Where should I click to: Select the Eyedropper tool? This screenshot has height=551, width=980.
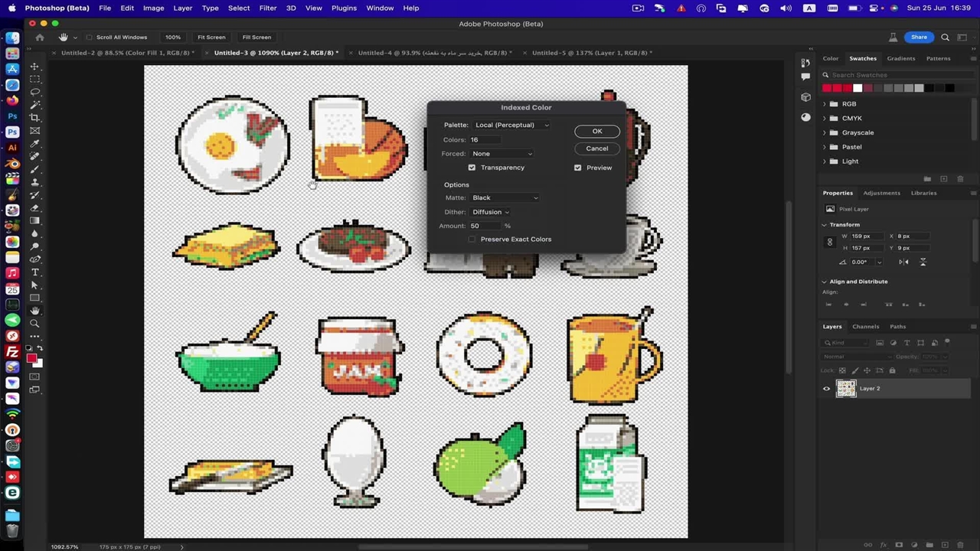click(x=34, y=143)
